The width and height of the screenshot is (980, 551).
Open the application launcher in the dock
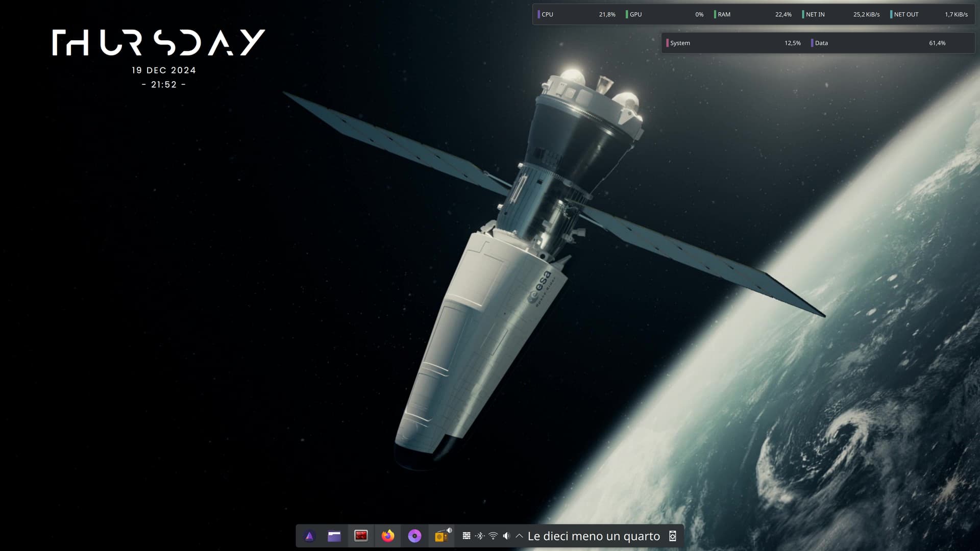coord(309,536)
